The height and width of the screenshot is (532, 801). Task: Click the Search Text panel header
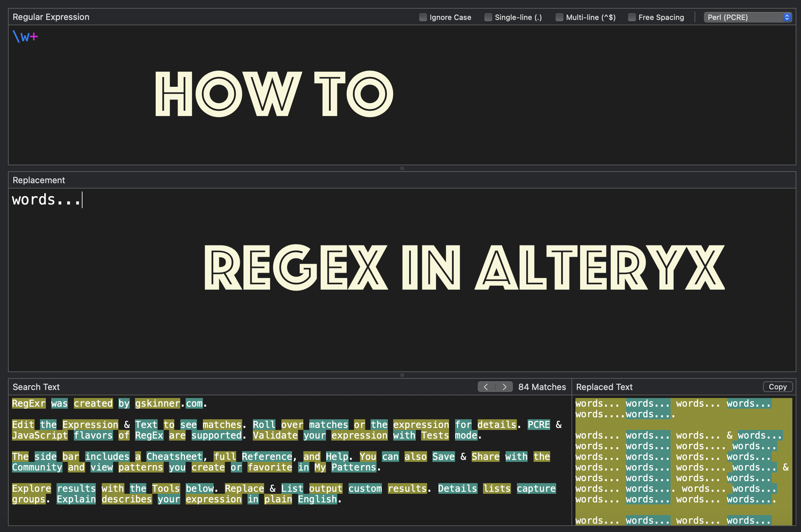(36, 387)
